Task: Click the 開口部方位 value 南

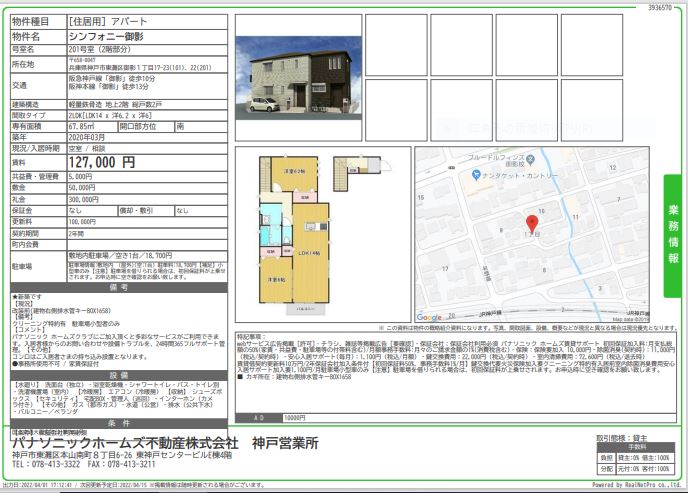Action: pyautogui.click(x=180, y=126)
